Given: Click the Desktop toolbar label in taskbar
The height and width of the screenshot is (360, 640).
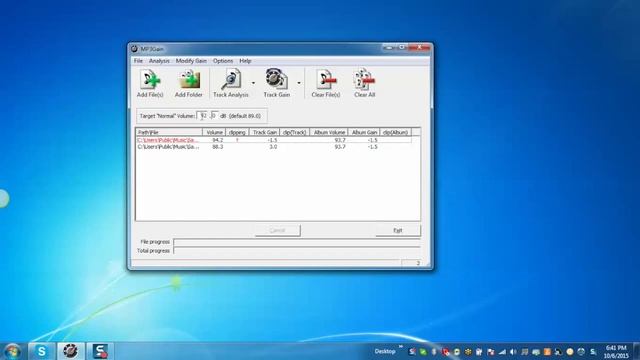Looking at the screenshot, I should click(x=385, y=351).
